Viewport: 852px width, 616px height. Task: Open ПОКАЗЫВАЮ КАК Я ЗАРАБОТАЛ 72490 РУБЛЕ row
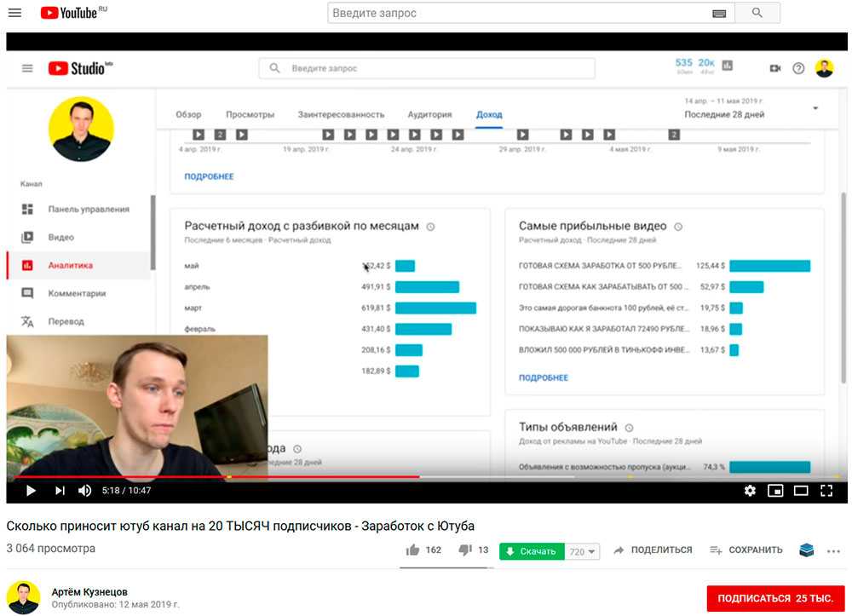coord(630,329)
